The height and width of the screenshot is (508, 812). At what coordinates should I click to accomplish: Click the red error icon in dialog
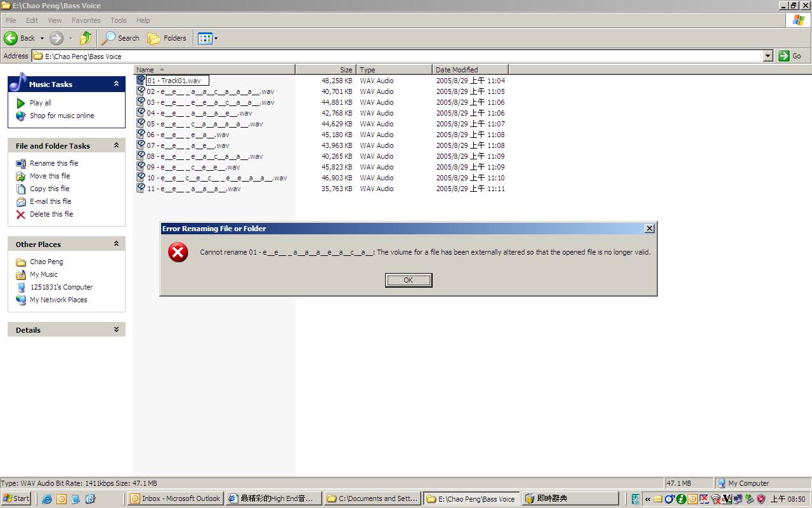[178, 252]
